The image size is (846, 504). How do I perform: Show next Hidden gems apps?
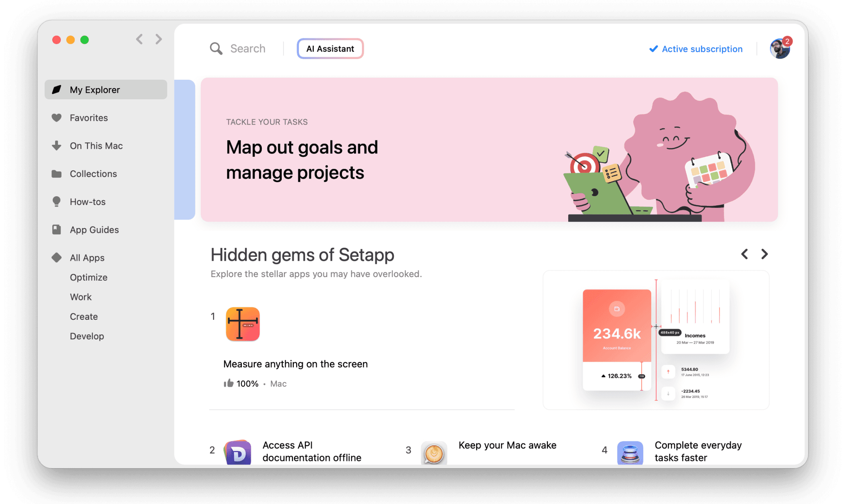coord(764,254)
